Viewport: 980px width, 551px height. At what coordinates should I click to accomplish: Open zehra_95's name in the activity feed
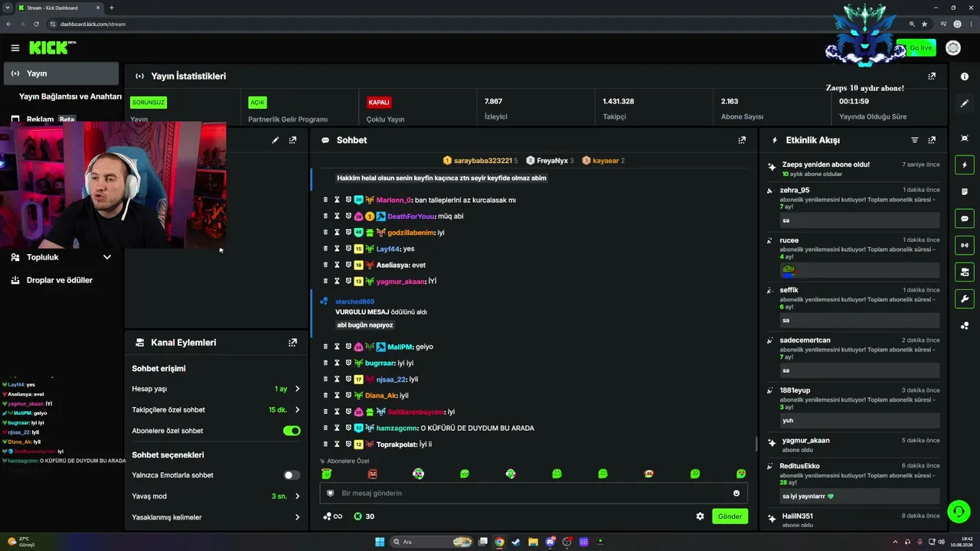click(x=795, y=190)
